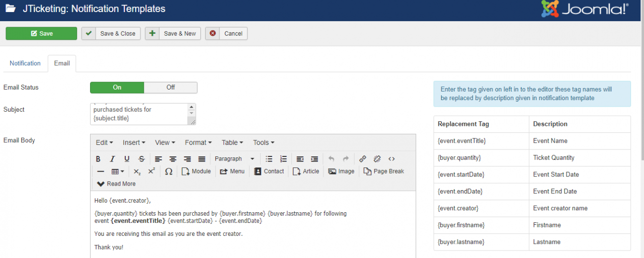
Task: Set Email Status to On
Action: tap(117, 88)
